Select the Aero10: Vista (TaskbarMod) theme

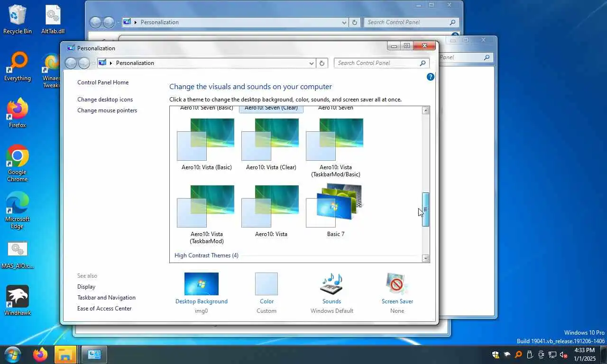[x=206, y=214]
